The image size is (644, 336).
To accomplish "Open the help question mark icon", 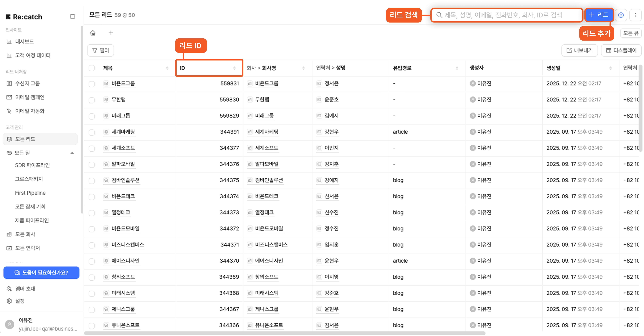I will point(621,15).
